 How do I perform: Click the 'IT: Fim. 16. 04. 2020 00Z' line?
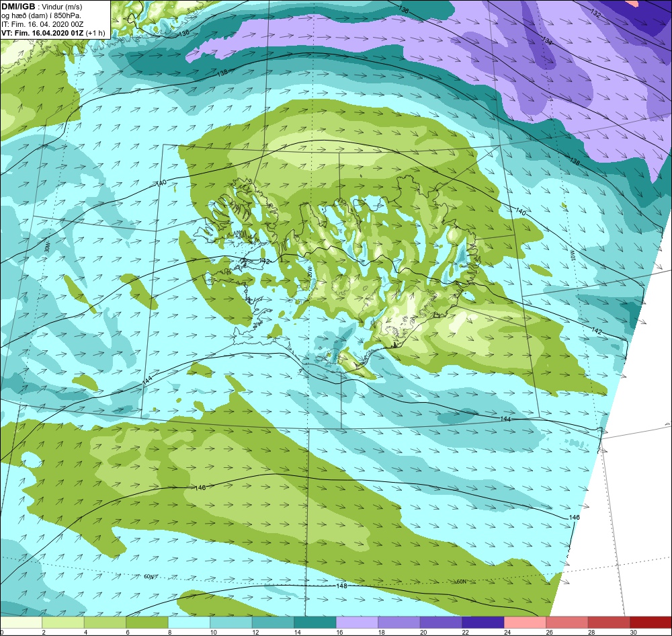[42, 24]
